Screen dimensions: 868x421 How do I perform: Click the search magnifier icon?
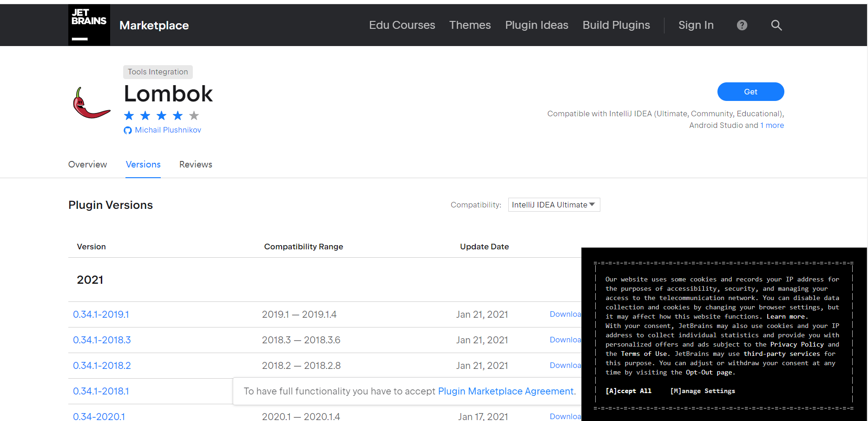pyautogui.click(x=776, y=25)
